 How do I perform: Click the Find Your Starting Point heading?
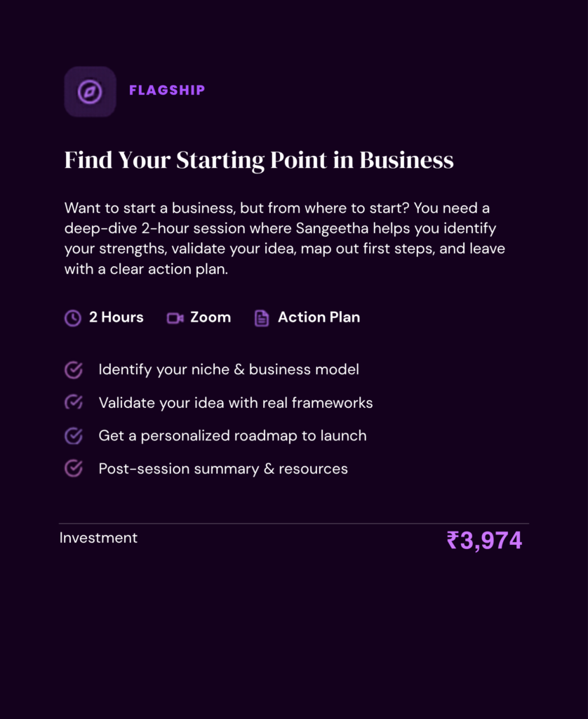pos(259,160)
